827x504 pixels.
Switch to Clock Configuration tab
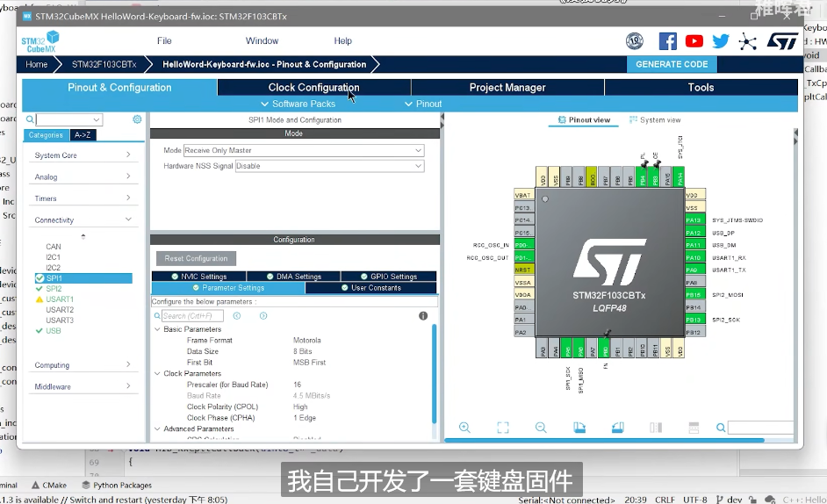point(313,88)
